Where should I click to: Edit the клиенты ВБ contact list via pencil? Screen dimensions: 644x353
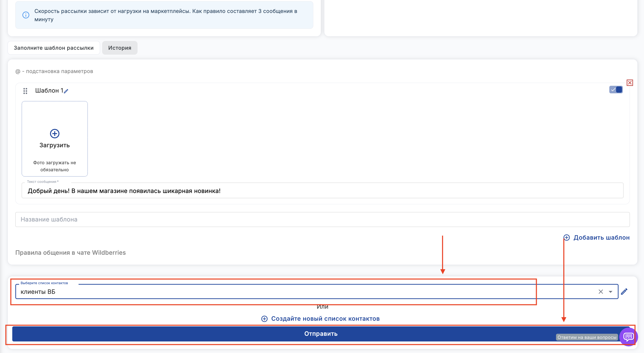point(624,291)
